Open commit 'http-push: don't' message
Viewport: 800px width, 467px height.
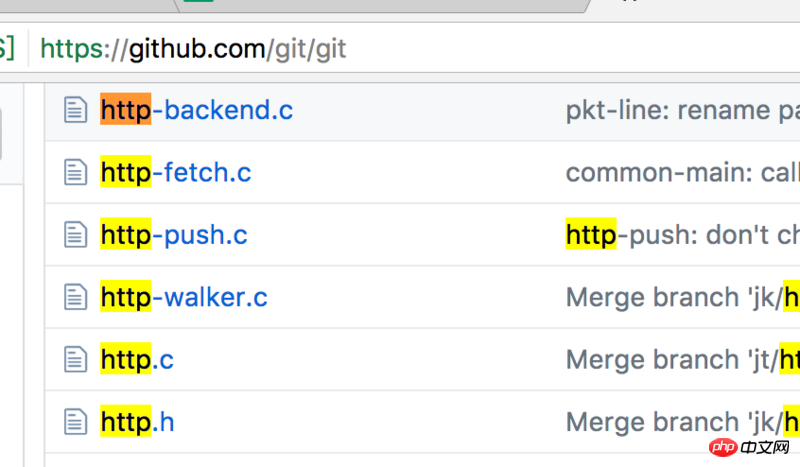pyautogui.click(x=683, y=234)
